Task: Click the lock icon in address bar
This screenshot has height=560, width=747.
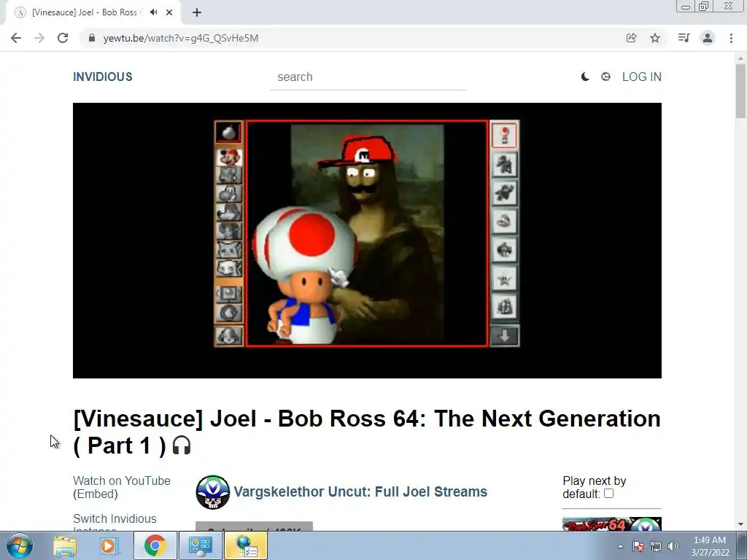Action: pos(92,38)
